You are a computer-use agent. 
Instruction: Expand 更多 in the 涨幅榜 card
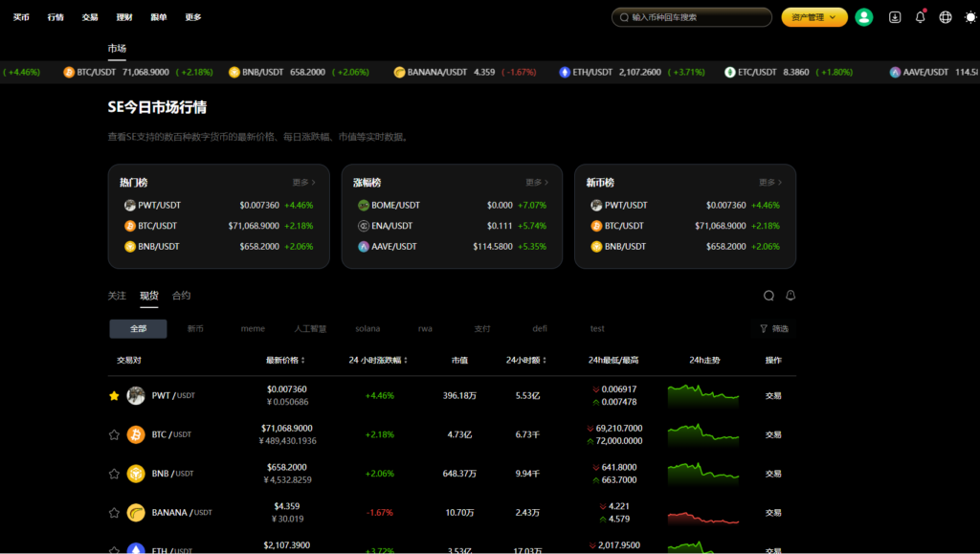pyautogui.click(x=540, y=182)
